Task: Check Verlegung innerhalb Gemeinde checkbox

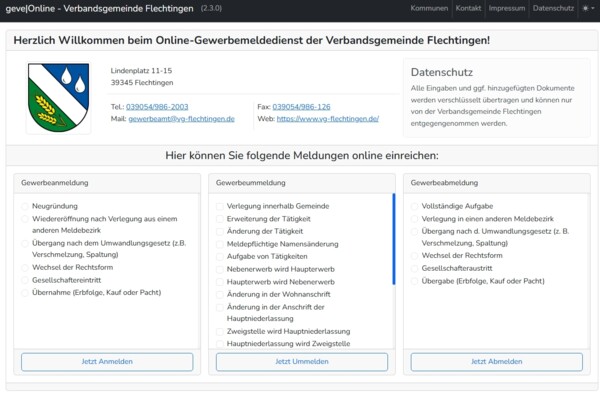Action: click(x=220, y=206)
